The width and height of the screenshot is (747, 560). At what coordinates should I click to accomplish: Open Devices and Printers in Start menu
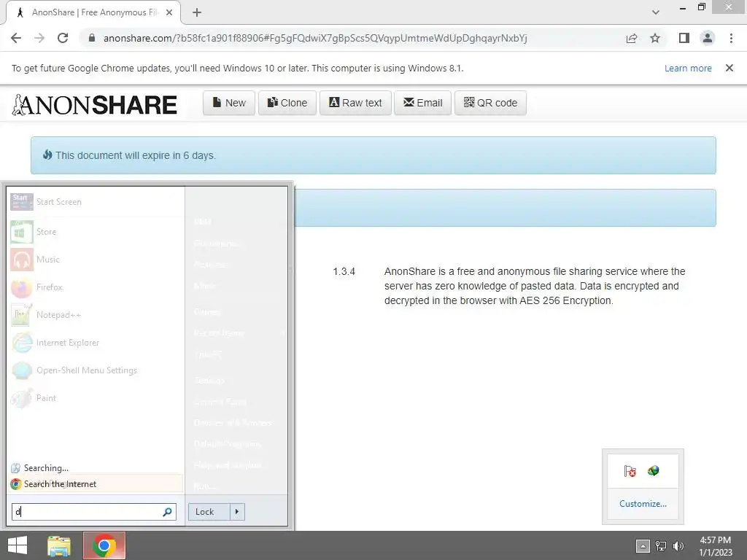233,423
